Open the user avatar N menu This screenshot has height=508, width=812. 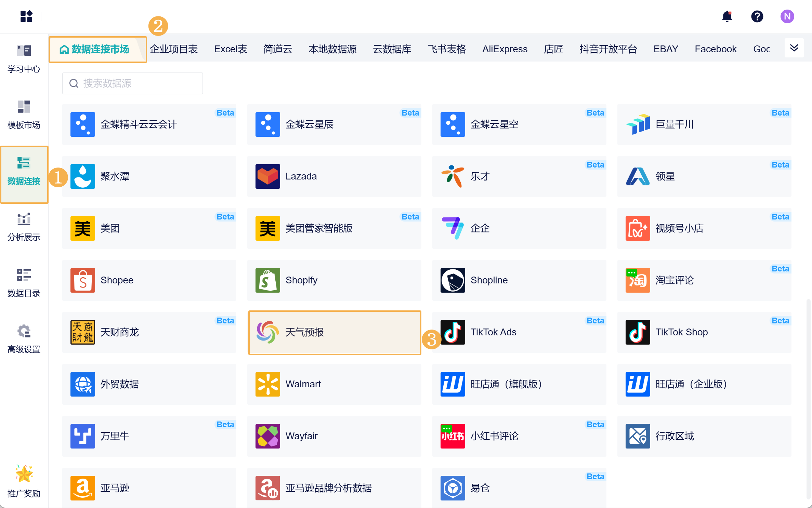[x=787, y=16]
